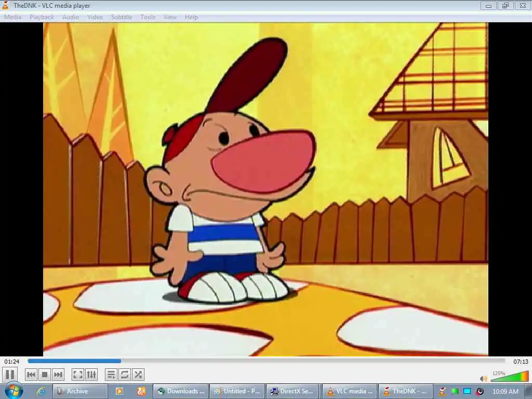Screen dimensions: 532x399
Task: Mute audio via speaker icon
Action: pyautogui.click(x=484, y=378)
